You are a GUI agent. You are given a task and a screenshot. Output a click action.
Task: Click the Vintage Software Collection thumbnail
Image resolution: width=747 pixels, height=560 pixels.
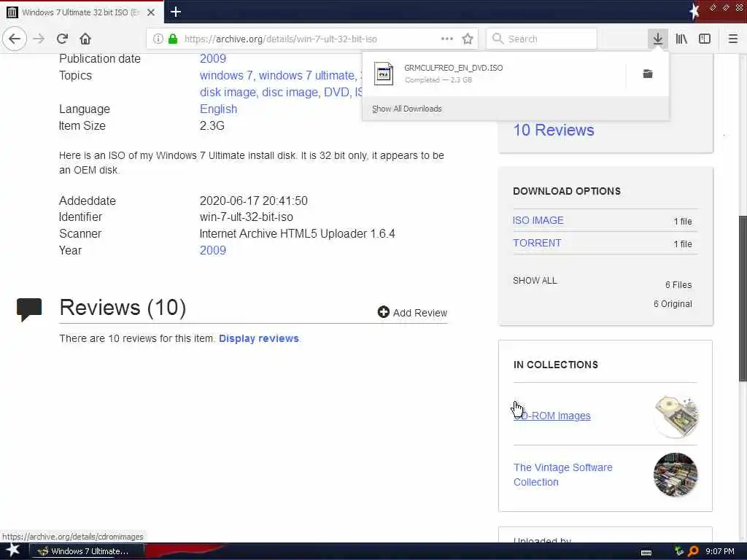tap(676, 475)
